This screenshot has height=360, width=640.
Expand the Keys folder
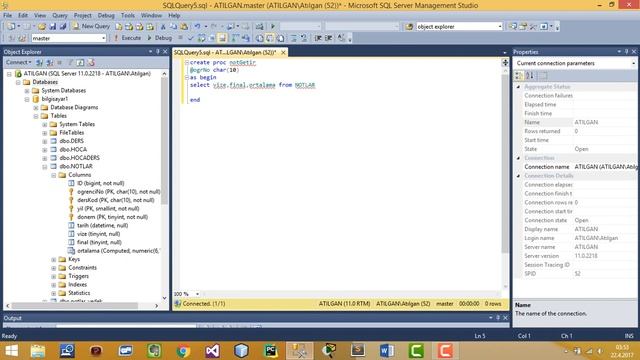[54, 260]
